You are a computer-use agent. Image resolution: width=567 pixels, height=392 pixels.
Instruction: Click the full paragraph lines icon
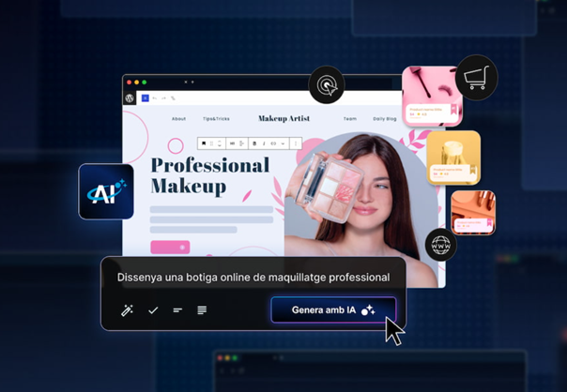202,310
